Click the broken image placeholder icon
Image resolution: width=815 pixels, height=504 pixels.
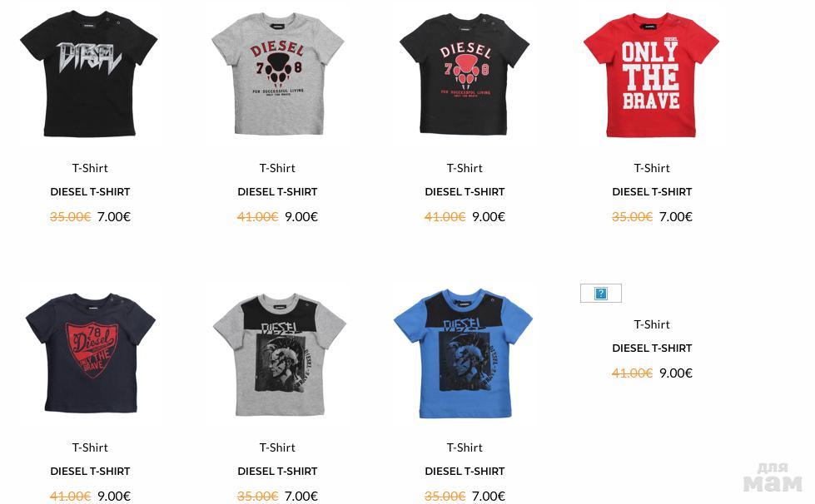click(x=601, y=294)
